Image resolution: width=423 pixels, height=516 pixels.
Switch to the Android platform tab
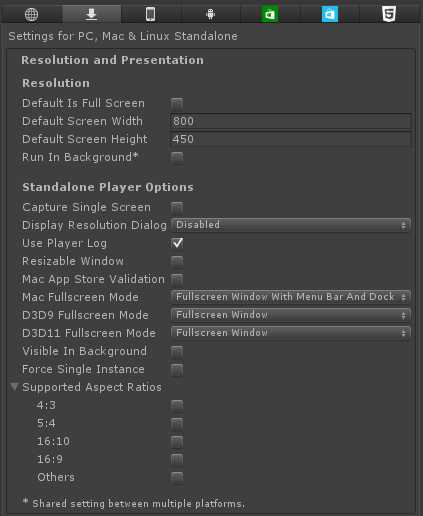210,14
